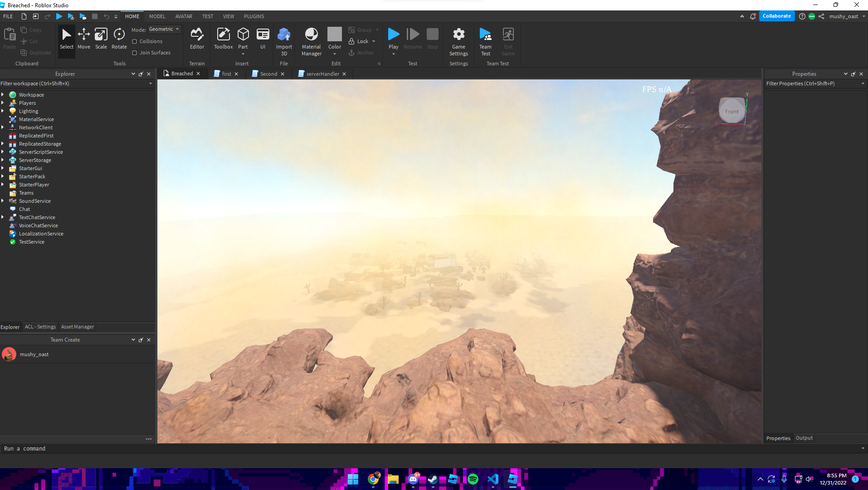
Task: Open the Geometric mode dropdown
Action: [164, 29]
